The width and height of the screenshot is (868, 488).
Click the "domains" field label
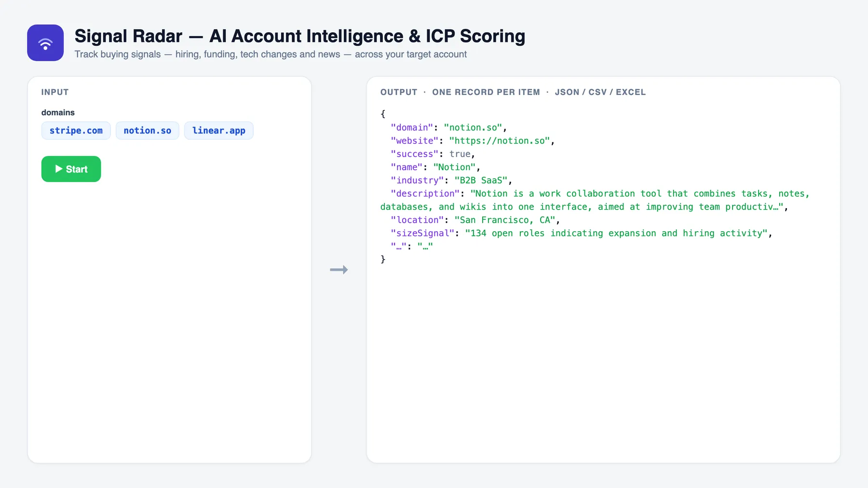tap(58, 112)
